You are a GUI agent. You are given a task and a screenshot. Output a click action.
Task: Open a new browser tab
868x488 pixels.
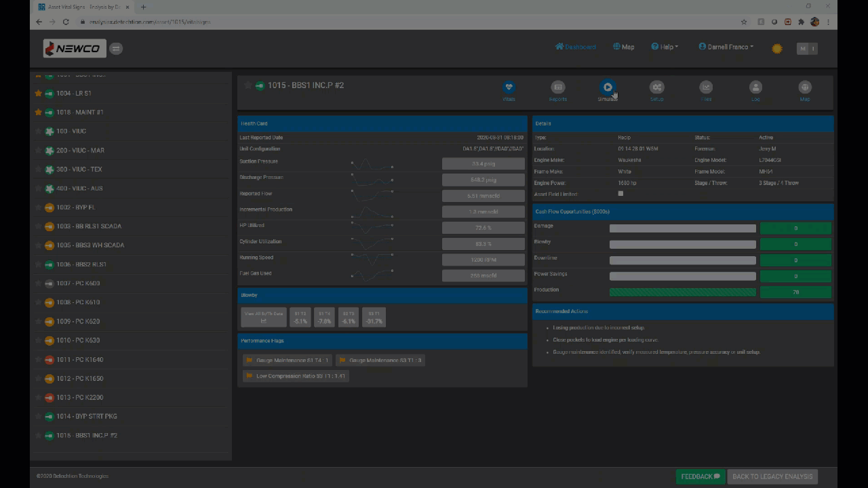pyautogui.click(x=143, y=7)
